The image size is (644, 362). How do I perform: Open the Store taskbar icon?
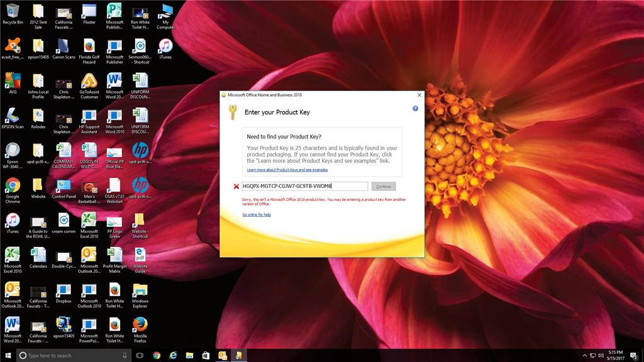click(x=206, y=356)
